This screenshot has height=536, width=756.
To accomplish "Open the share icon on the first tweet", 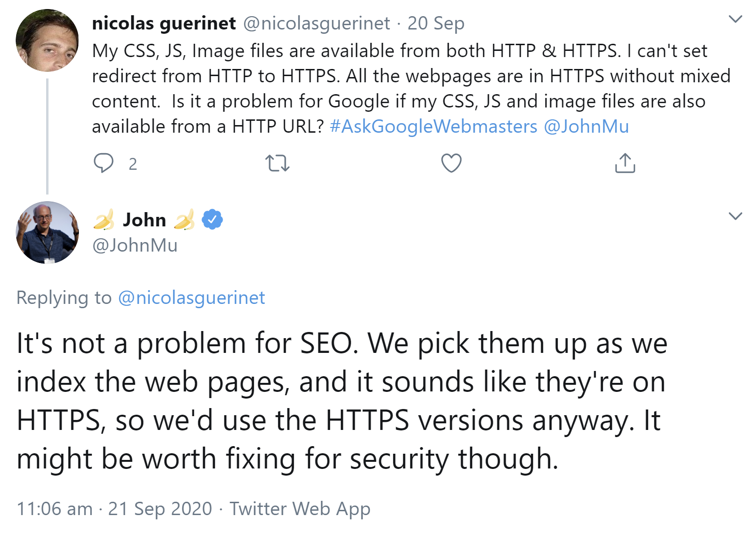I will pos(625,164).
